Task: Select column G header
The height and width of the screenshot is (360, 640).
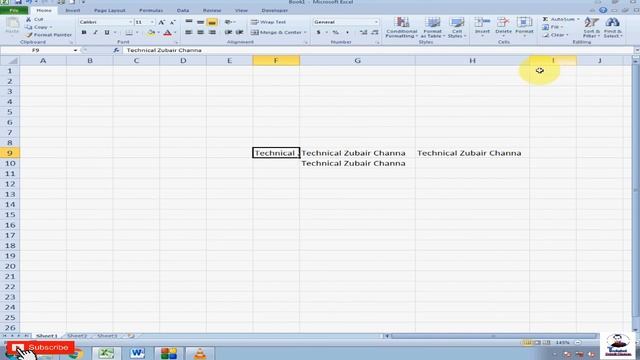Action: tap(357, 61)
